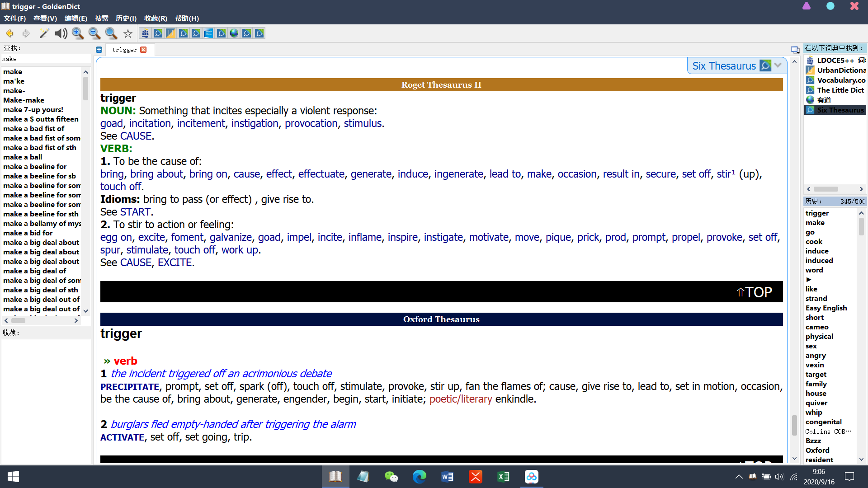The image size is (868, 488).
Task: Zoom out with the minus magnifier
Action: (x=94, y=33)
